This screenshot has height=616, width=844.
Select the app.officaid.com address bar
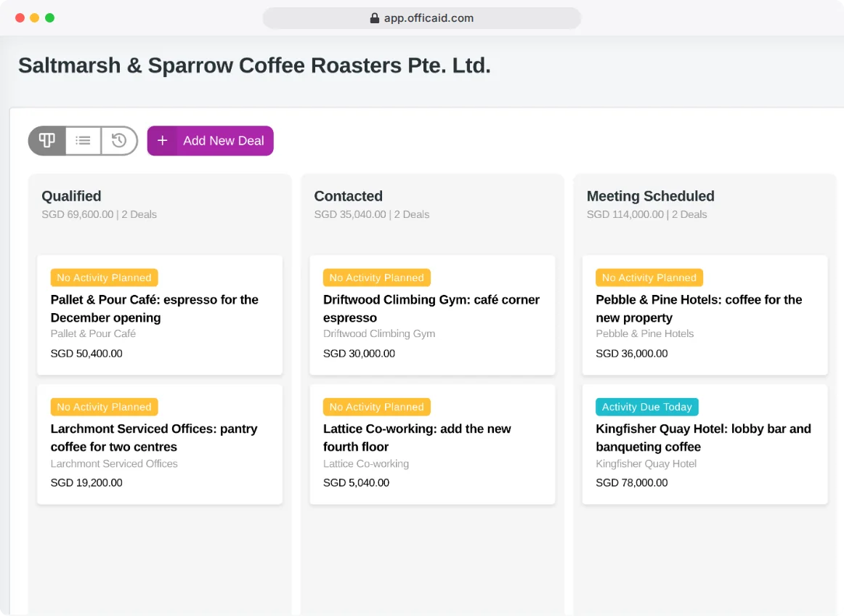(x=422, y=18)
